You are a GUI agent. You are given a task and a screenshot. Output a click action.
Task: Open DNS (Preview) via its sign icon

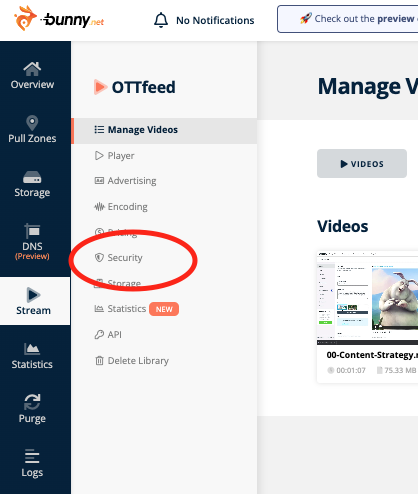(x=32, y=231)
